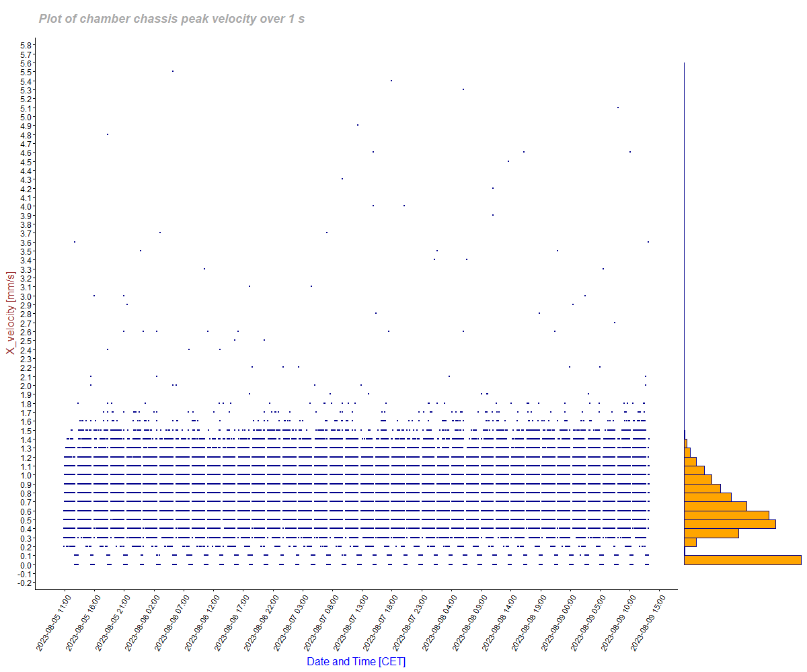Click the Date and Time [CET] axis label
The height and width of the screenshot is (672, 807).
tap(356, 661)
